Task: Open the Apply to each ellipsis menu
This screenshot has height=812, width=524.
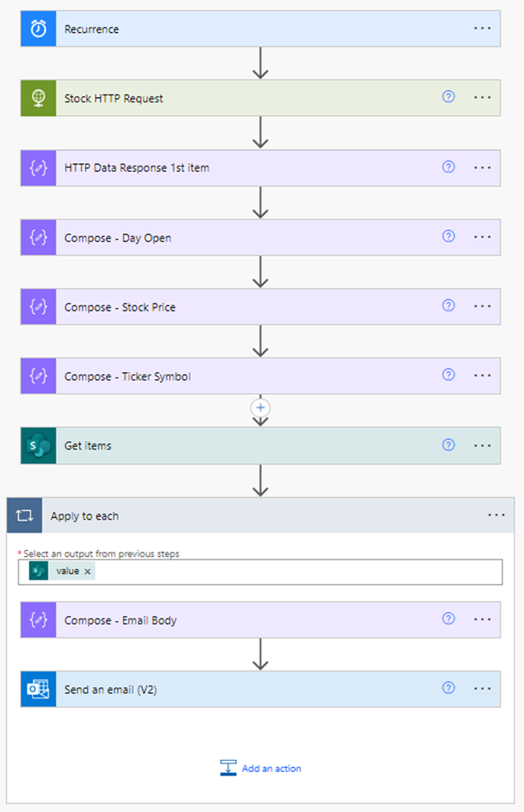Action: pos(497,514)
